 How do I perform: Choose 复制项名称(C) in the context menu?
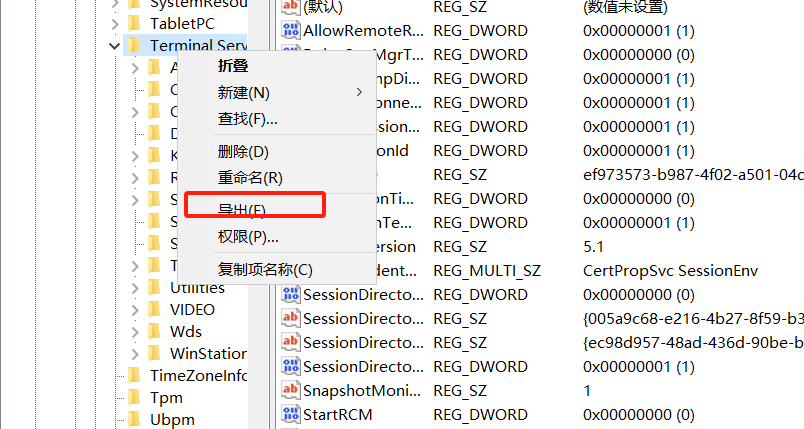pos(277,269)
